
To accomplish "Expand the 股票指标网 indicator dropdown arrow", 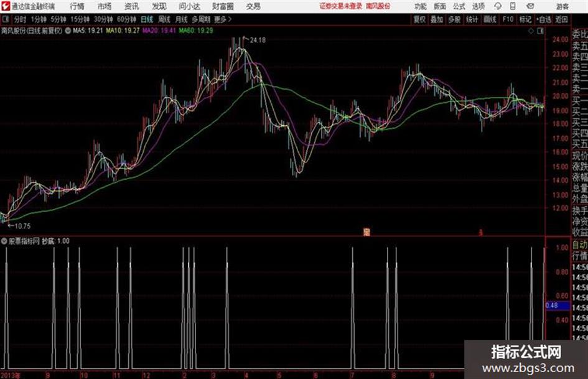I will tap(4, 241).
